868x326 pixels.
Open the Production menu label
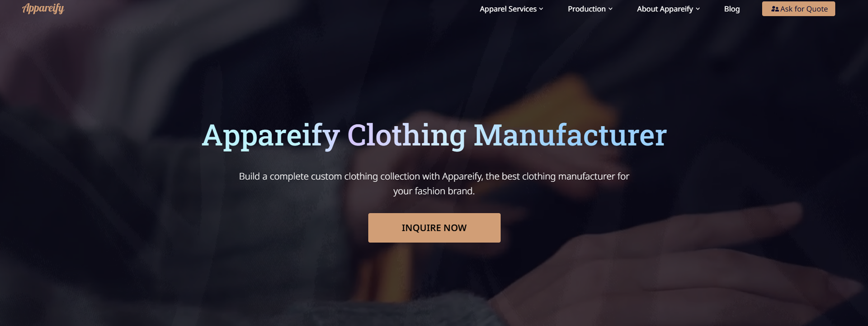586,9
